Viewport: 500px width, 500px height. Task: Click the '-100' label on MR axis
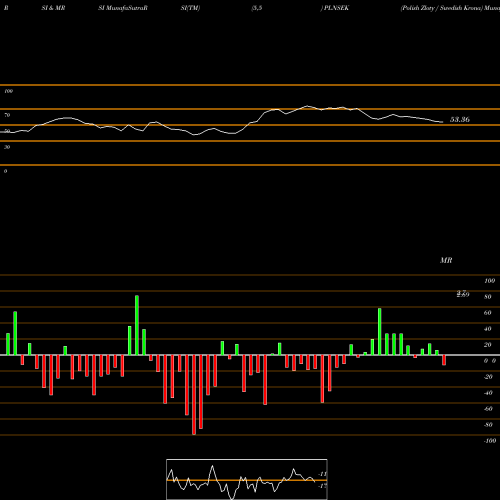click(490, 441)
